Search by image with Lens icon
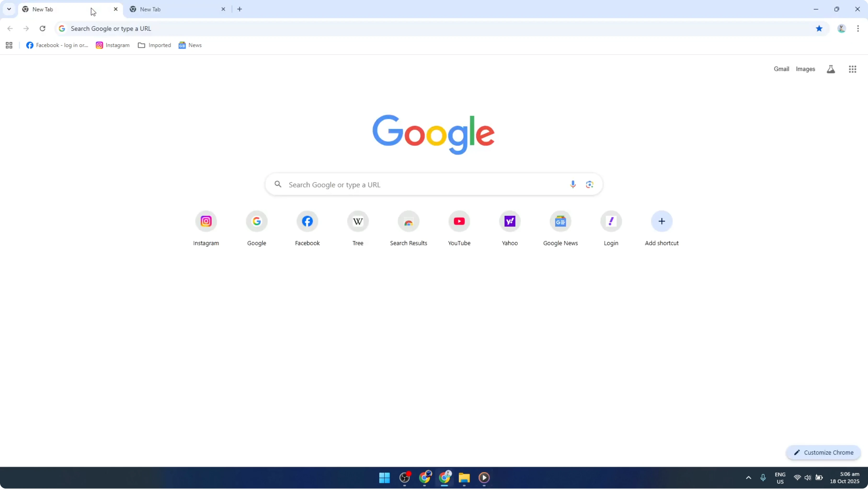The image size is (868, 489). (x=589, y=185)
